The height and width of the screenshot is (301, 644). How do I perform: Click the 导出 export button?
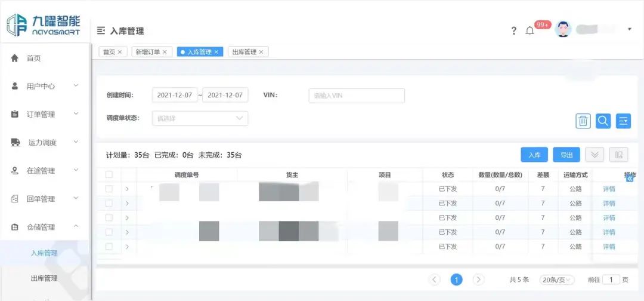point(566,155)
